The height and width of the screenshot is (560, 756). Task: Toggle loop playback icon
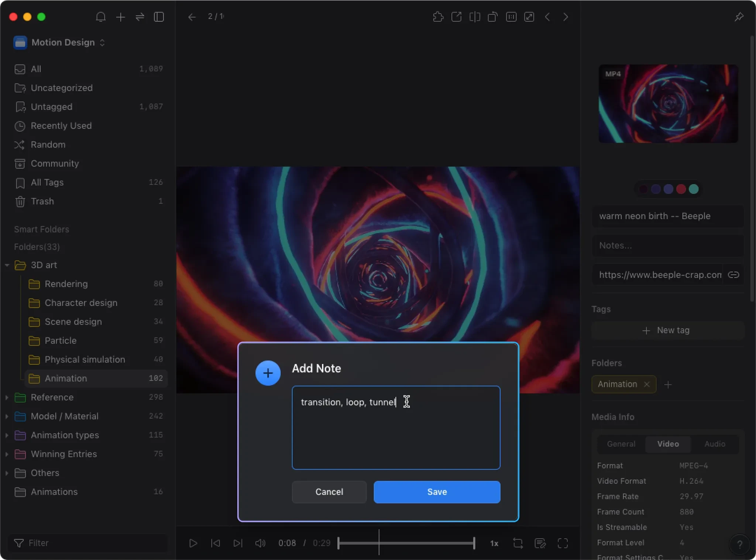(x=518, y=543)
